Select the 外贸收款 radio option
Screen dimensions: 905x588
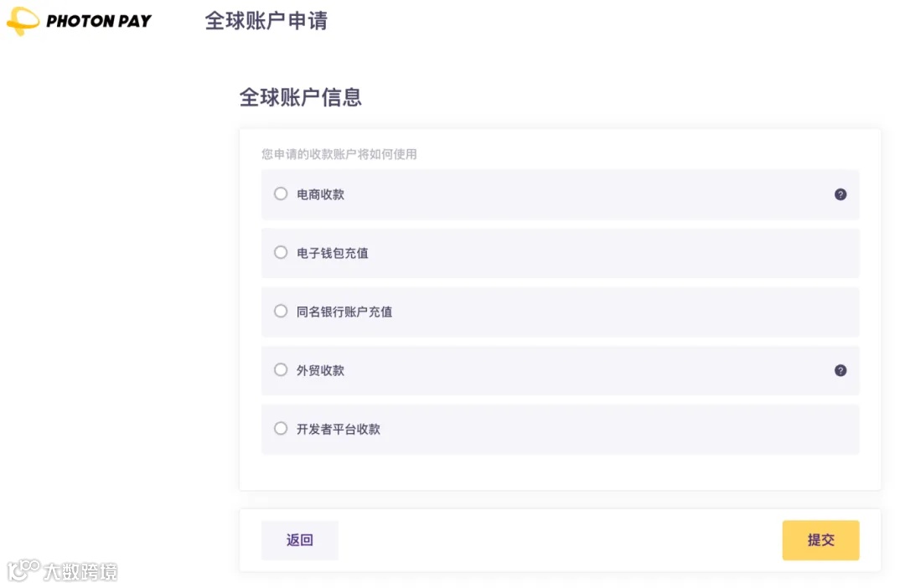tap(281, 369)
